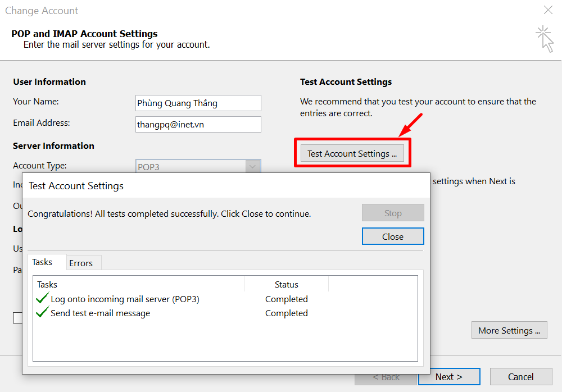Toggle the partially hidden checkbox at left edge
Viewport: 562px width, 392px height.
pyautogui.click(x=17, y=318)
